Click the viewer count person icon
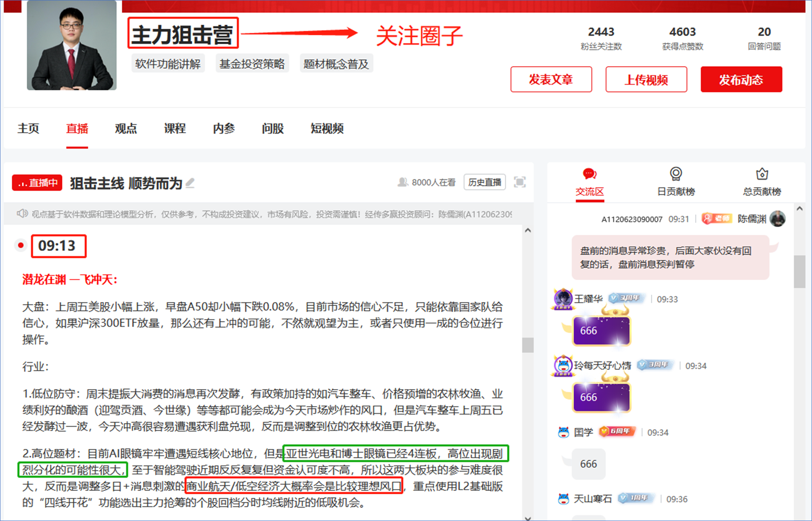The image size is (812, 521). pos(402,183)
